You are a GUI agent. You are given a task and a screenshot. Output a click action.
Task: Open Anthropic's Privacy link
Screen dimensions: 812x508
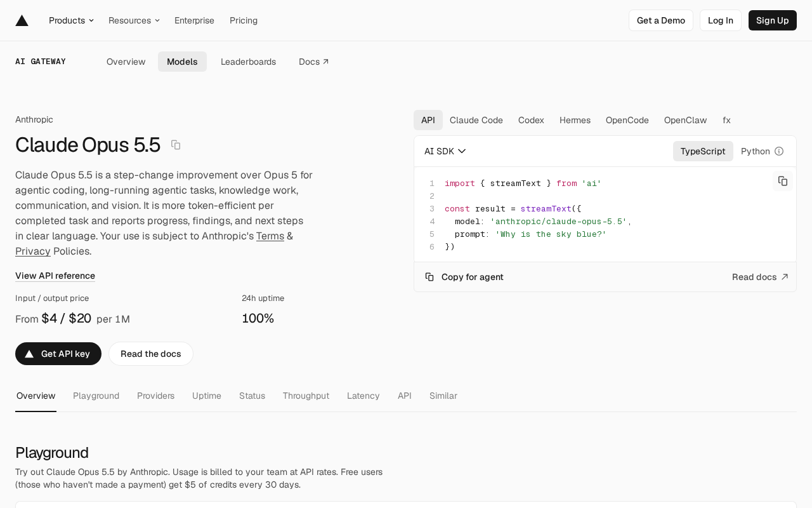click(x=33, y=251)
